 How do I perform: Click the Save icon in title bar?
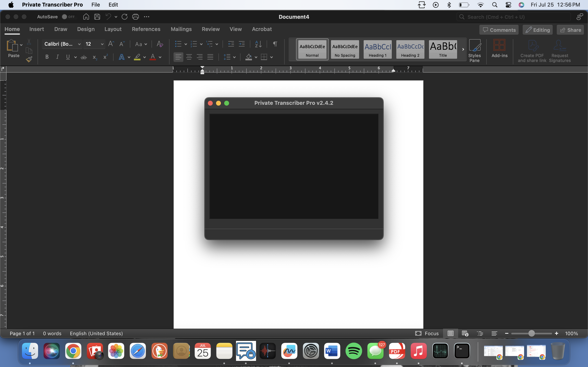click(97, 17)
